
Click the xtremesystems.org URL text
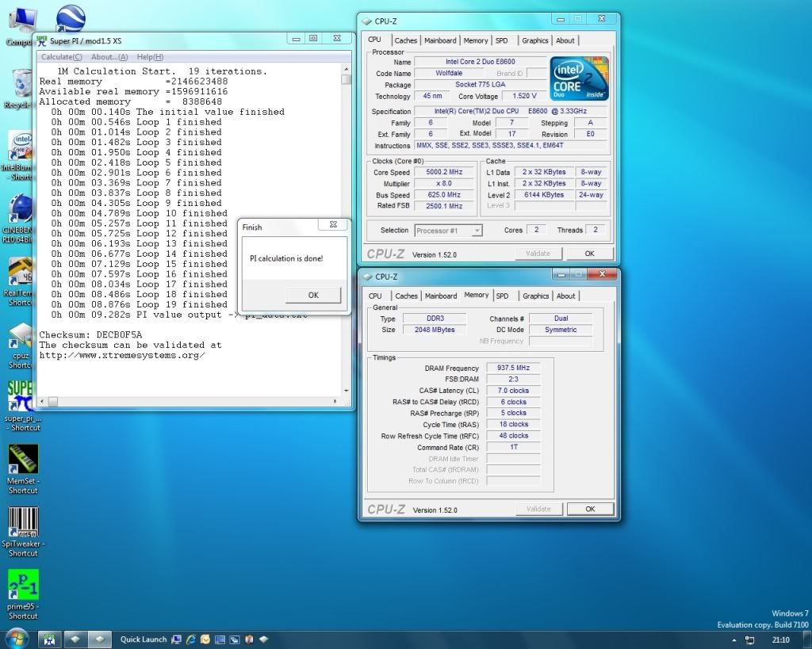pyautogui.click(x=122, y=356)
